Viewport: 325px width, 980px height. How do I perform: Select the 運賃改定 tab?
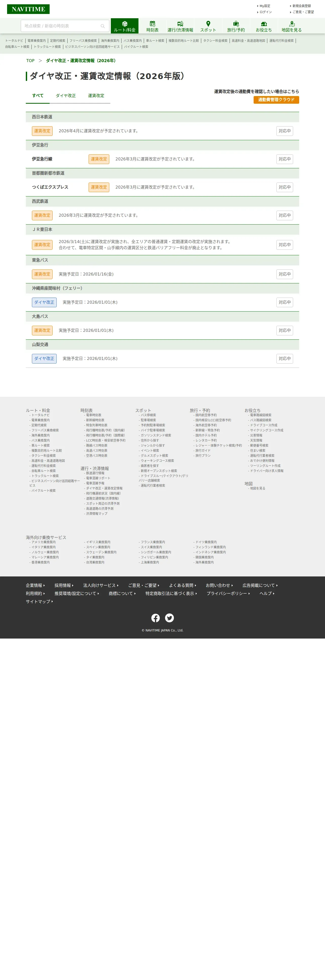click(x=96, y=96)
